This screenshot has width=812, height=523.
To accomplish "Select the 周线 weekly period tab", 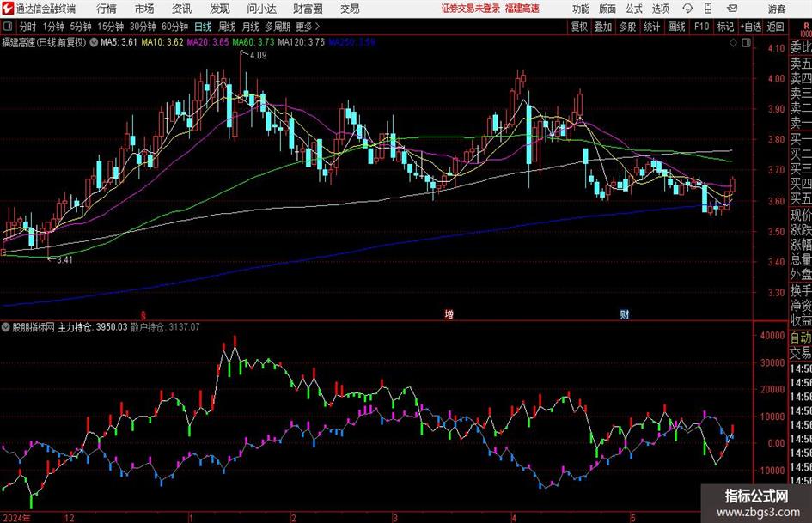I will pos(227,27).
